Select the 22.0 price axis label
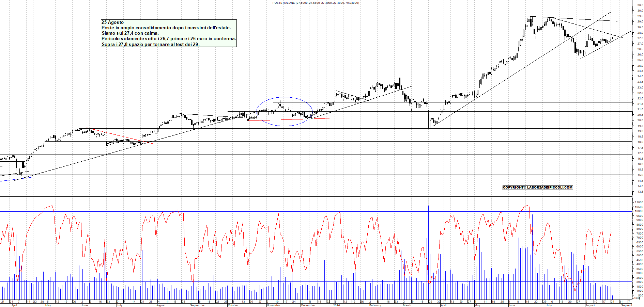 [x=640, y=98]
